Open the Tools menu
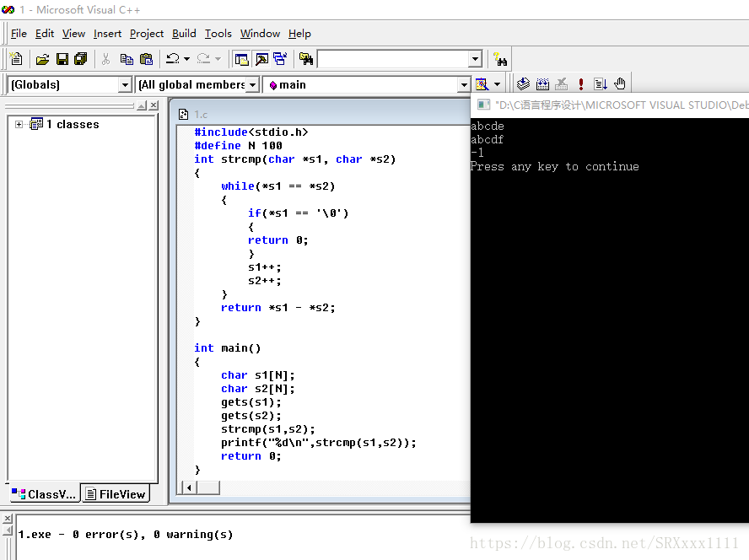Image resolution: width=749 pixels, height=560 pixels. [218, 34]
